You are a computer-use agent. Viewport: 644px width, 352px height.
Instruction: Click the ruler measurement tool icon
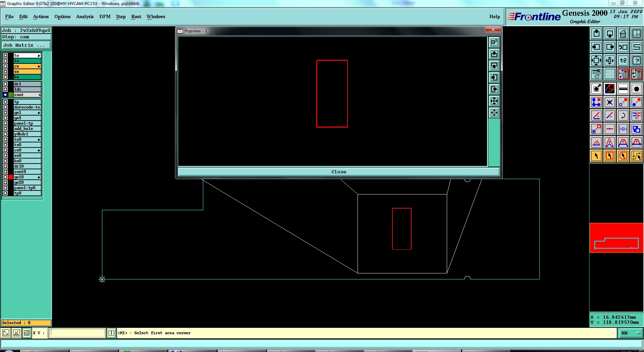[623, 89]
